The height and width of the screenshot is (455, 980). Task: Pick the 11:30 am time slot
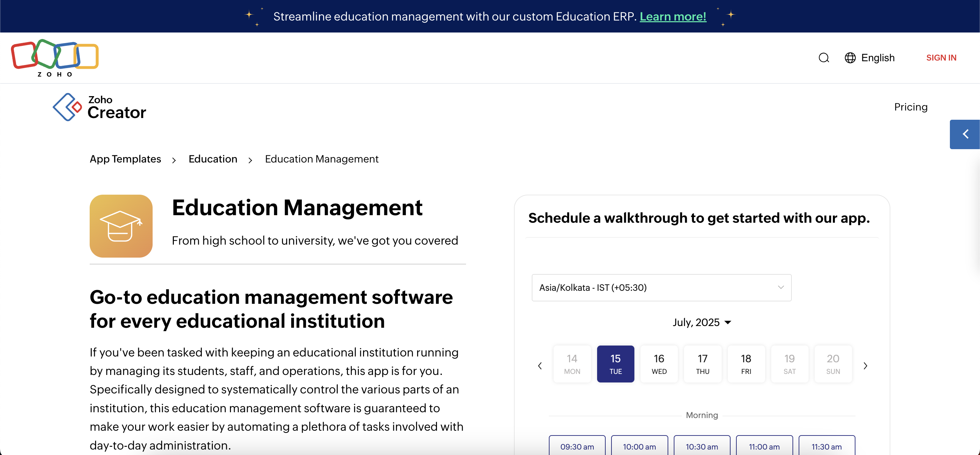(x=826, y=446)
